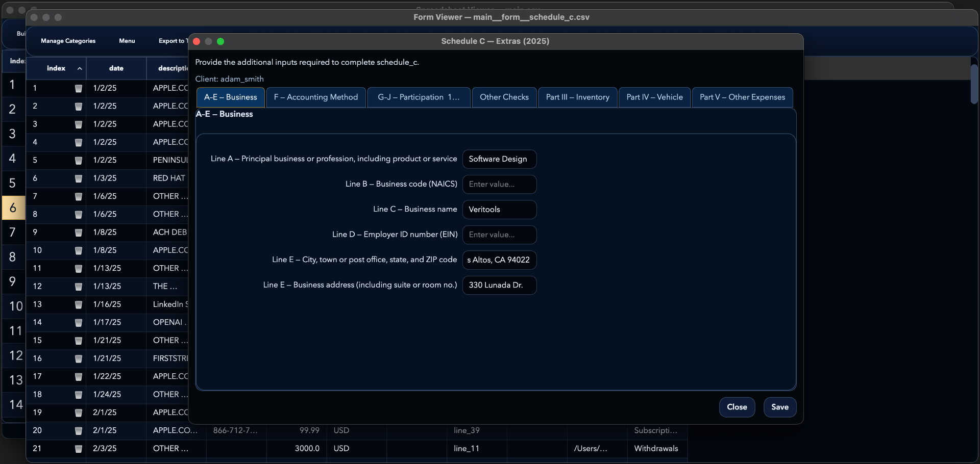Image resolution: width=980 pixels, height=464 pixels.
Task: Close Schedule C Extras dialog red button
Action: click(197, 41)
